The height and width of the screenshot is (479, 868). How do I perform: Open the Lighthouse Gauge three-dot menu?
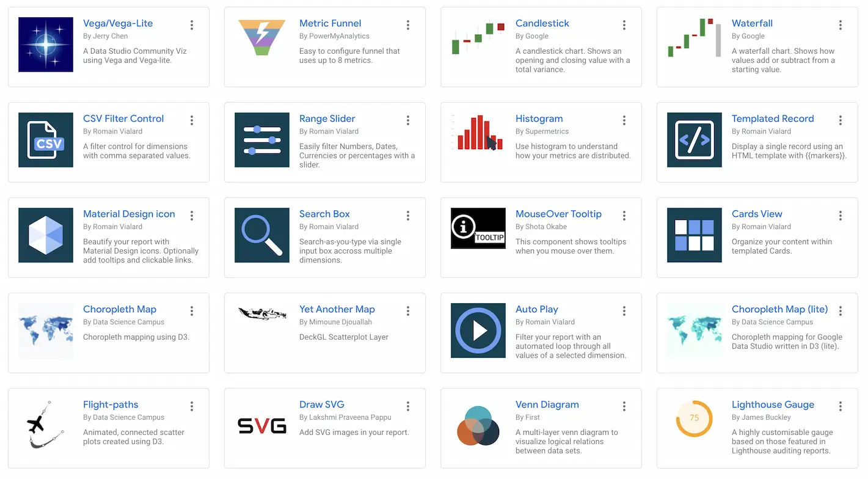(841, 406)
